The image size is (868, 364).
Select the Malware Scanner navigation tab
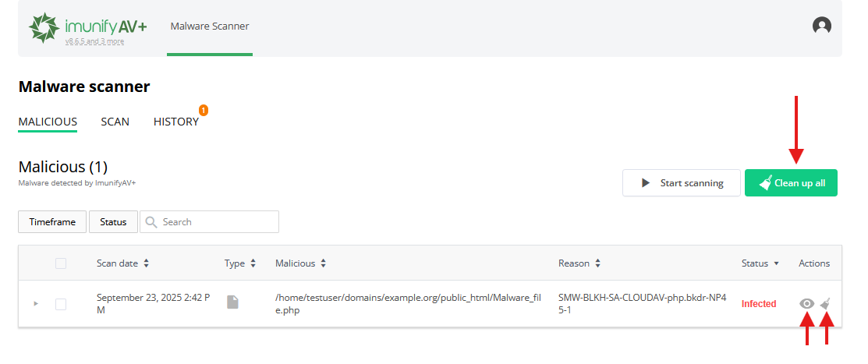point(210,27)
